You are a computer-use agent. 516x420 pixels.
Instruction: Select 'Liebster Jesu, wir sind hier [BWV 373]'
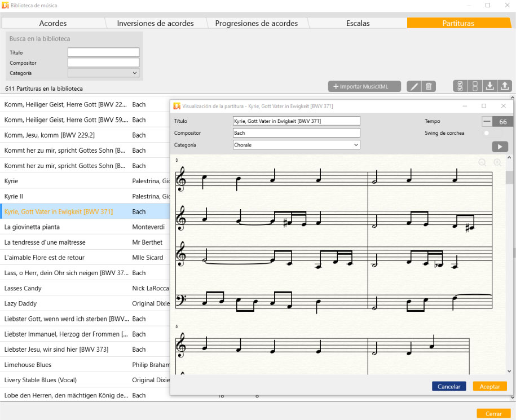pyautogui.click(x=85, y=350)
